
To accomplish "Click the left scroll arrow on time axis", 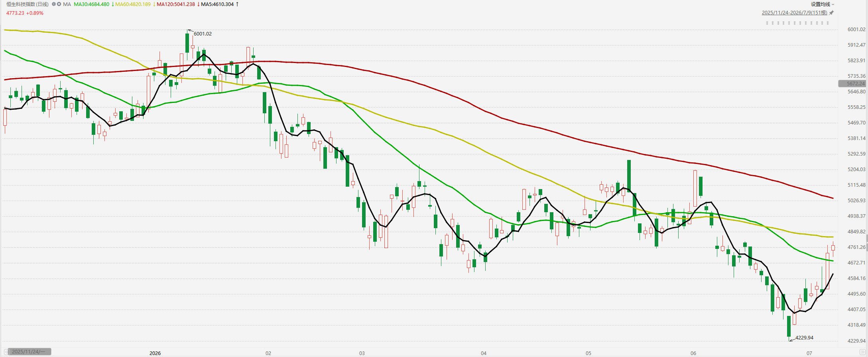I will [x=6, y=352].
